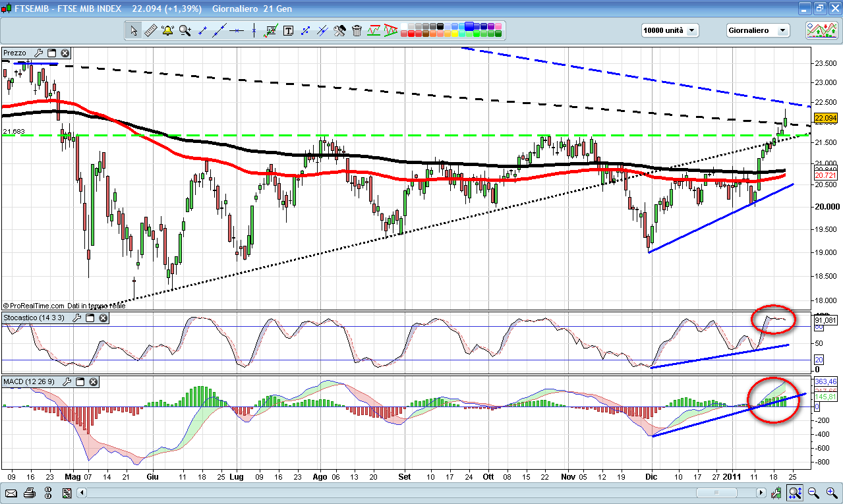Select the text annotation tool

point(288,30)
